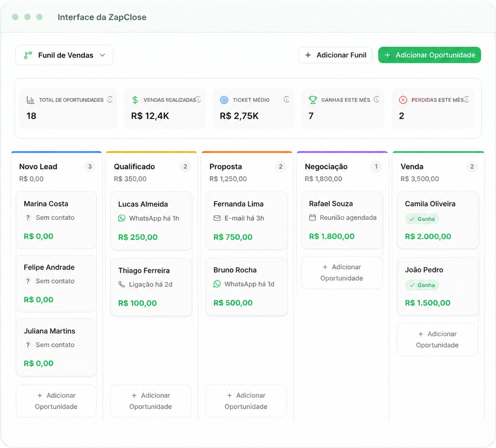Click the Funil de Vendas branch icon
Screen dimensions: 496x448
[28, 56]
